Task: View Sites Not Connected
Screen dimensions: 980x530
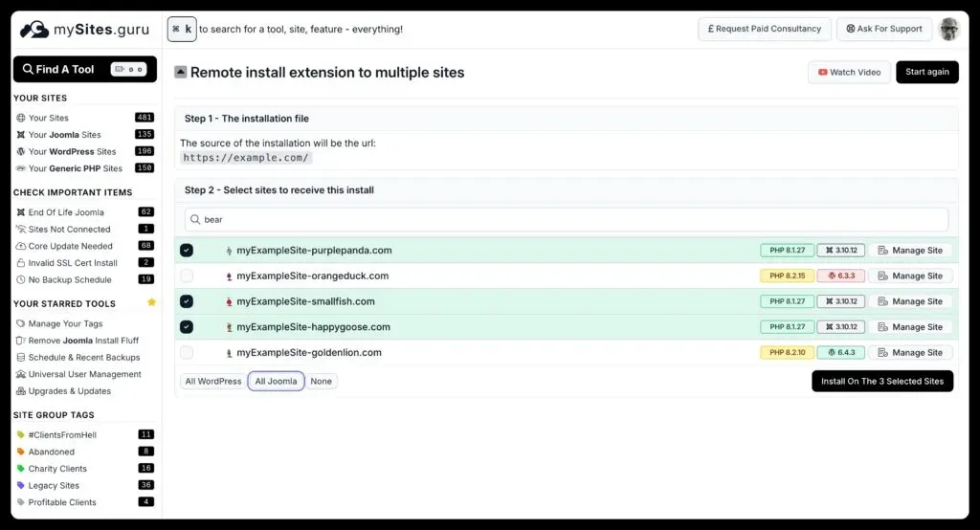Action: [x=63, y=230]
